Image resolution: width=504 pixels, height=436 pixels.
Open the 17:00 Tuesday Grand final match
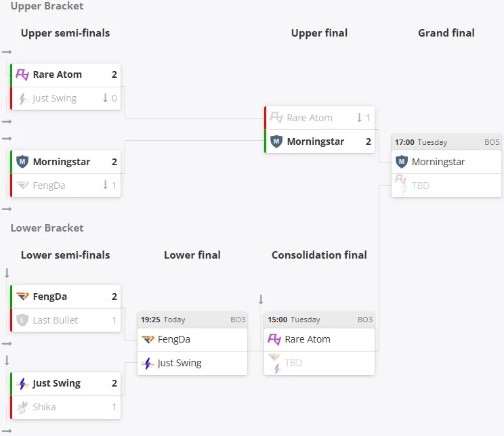[x=446, y=142]
